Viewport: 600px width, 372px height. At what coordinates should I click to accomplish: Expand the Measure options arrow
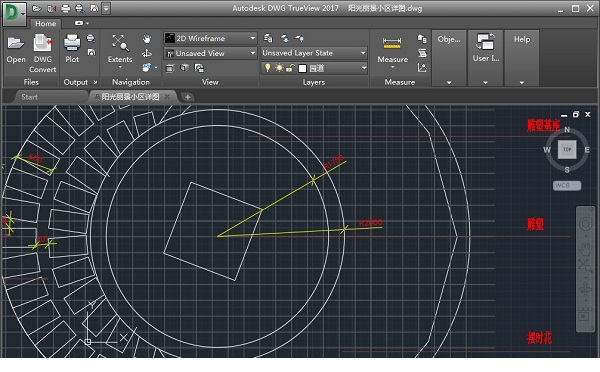(x=393, y=67)
